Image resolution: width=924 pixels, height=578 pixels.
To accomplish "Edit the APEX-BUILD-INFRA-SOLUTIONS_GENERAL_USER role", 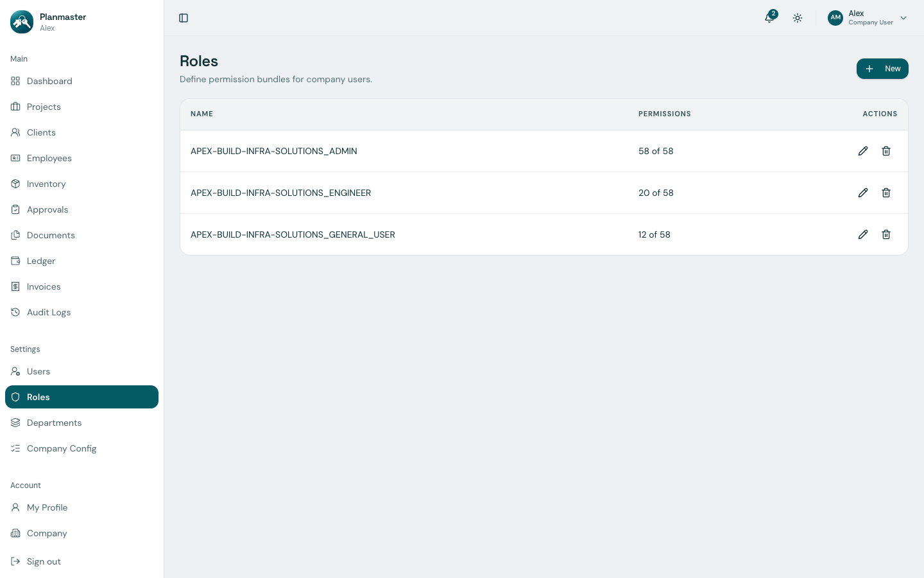I will tap(863, 234).
